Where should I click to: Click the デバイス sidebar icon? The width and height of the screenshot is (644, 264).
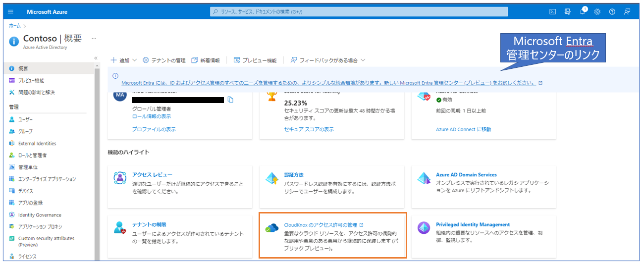point(12,191)
